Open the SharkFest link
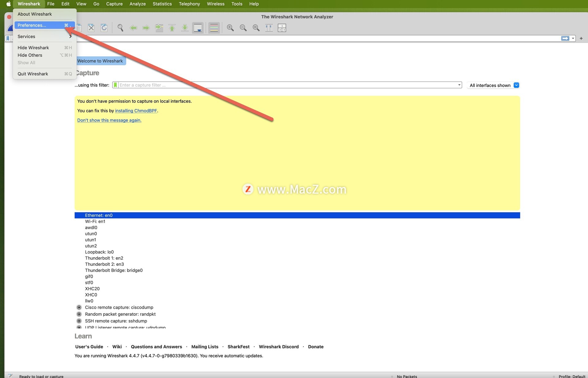 click(x=239, y=347)
